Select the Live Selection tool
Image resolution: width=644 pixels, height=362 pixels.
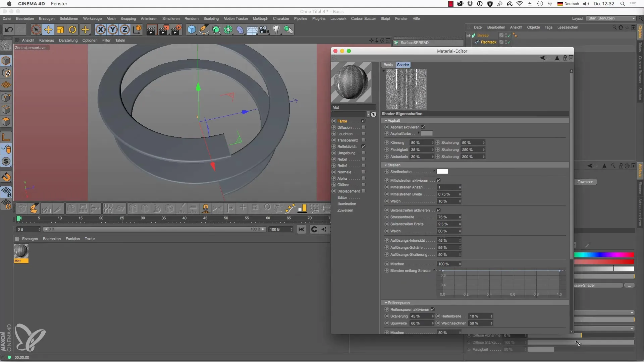pos(36,30)
